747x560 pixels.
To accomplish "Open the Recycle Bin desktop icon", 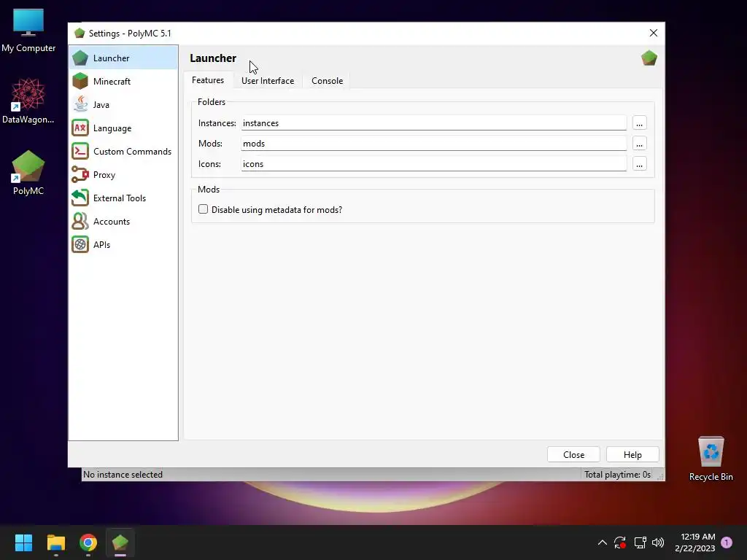I will 711,459.
